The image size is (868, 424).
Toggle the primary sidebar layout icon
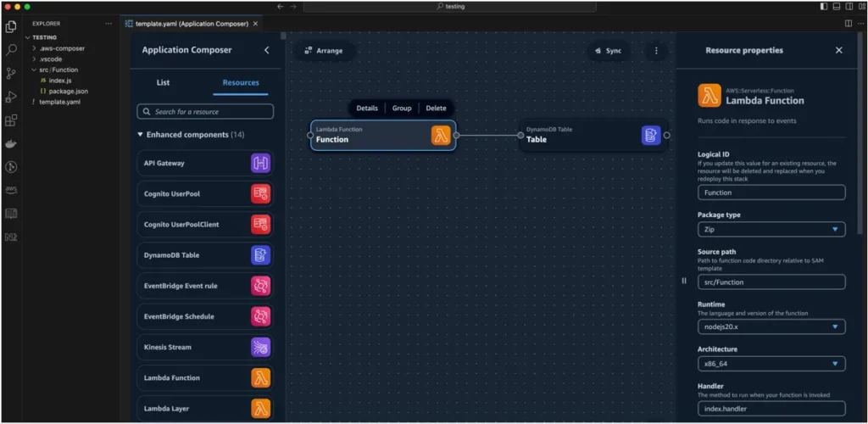coord(824,7)
